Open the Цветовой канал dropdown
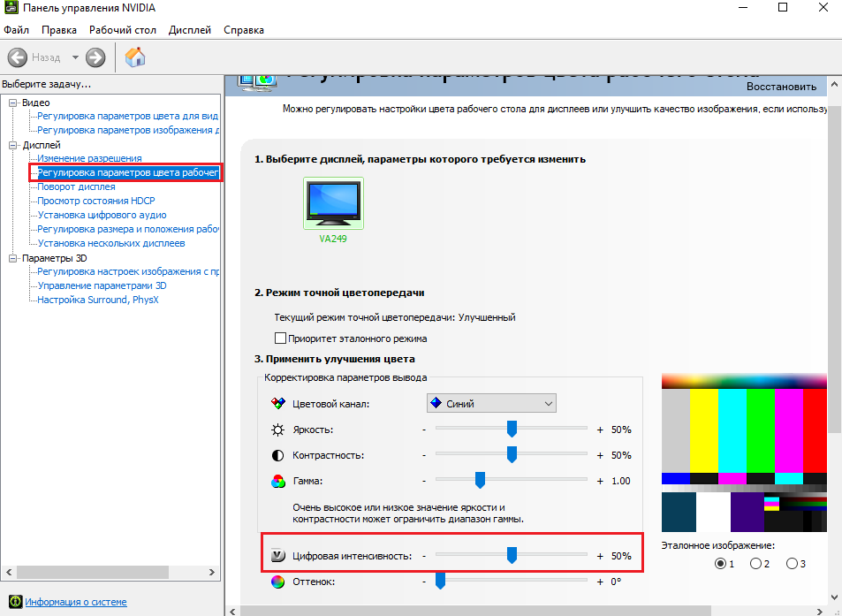 pyautogui.click(x=491, y=404)
